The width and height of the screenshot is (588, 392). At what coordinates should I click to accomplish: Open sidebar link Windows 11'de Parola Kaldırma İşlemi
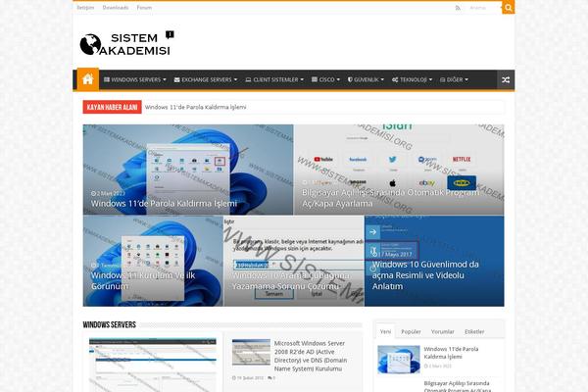click(451, 353)
